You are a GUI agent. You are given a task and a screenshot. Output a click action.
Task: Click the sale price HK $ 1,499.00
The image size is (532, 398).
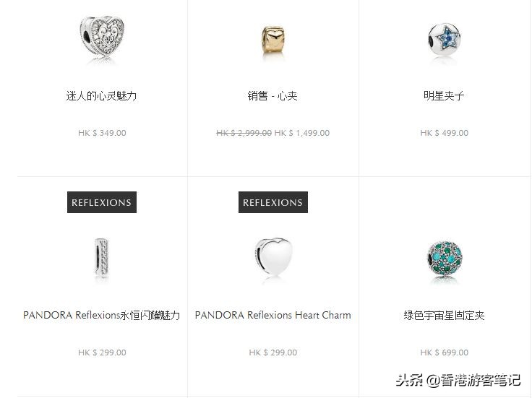point(302,133)
